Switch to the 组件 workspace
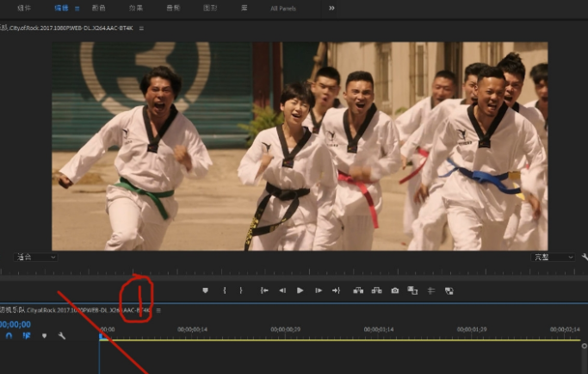The width and height of the screenshot is (588, 374). pos(24,8)
